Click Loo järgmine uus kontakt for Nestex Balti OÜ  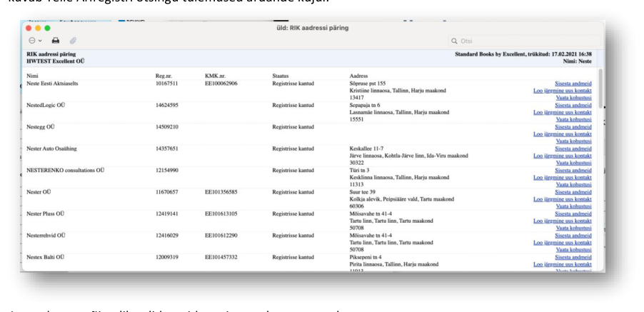[563, 265]
